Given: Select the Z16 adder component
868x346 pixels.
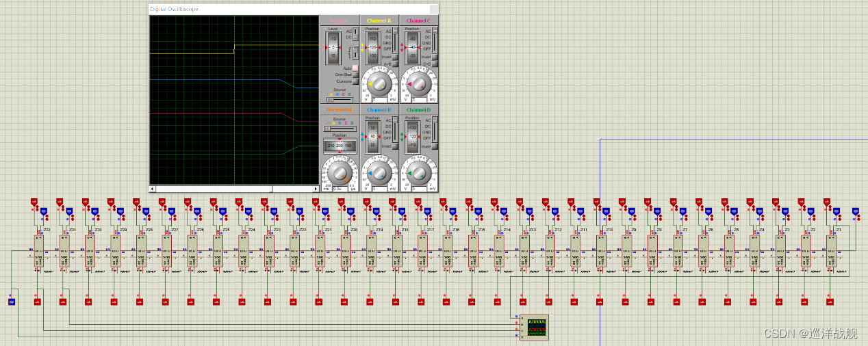Looking at the screenshot, I should click(448, 250).
